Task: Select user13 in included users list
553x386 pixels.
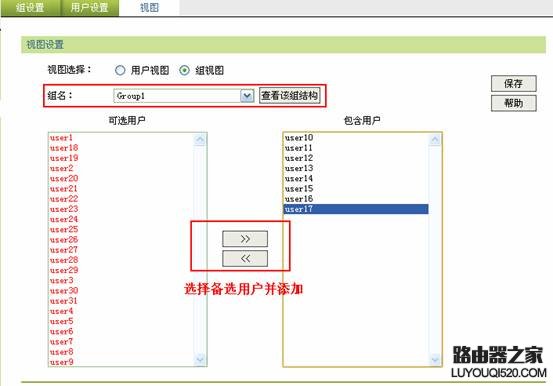Action: click(x=356, y=169)
